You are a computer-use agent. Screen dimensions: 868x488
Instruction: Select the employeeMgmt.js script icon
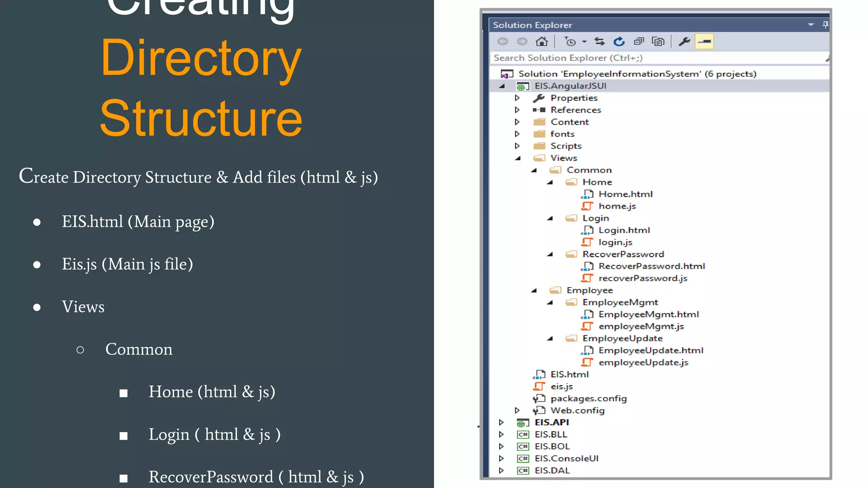click(x=587, y=327)
